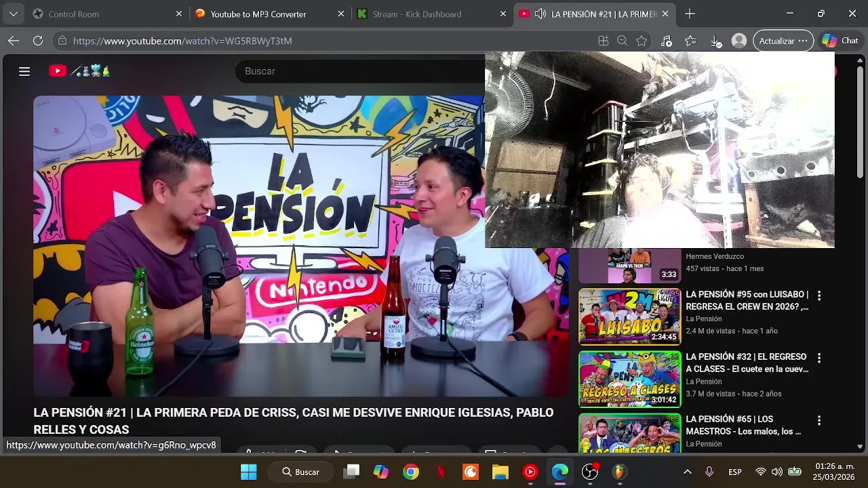The width and height of the screenshot is (868, 488).
Task: Close the Youtube to MP3 Converter tab
Action: pyautogui.click(x=341, y=14)
